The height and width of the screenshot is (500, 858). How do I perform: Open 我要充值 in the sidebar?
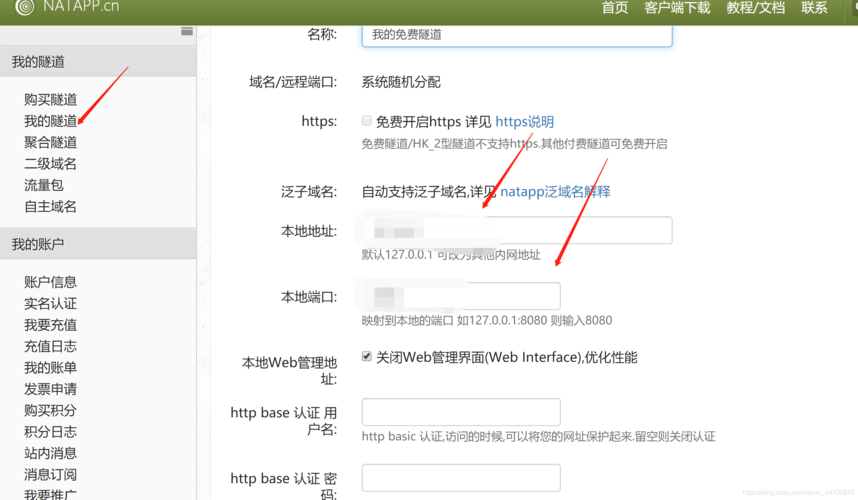click(x=50, y=325)
